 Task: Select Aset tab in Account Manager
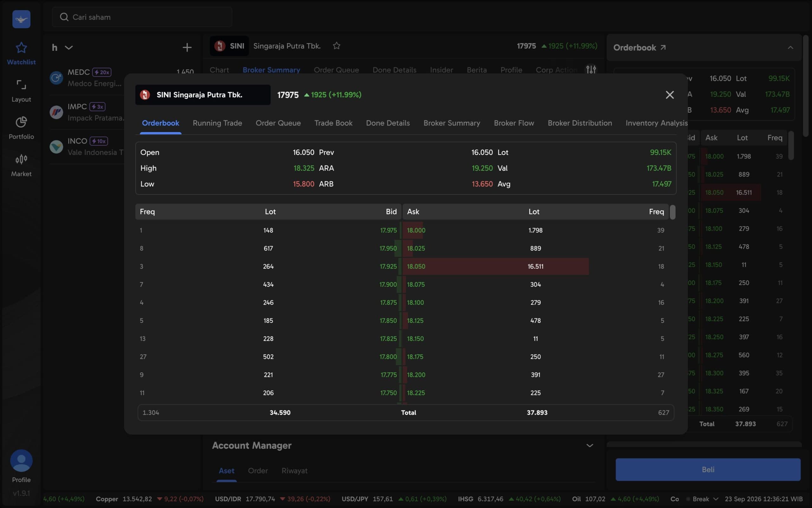(226, 471)
